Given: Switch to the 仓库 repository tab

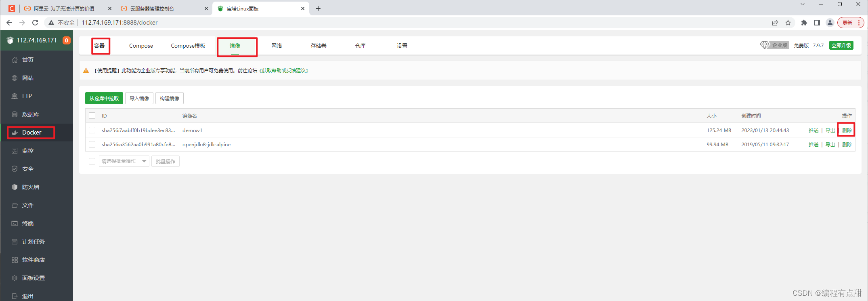Looking at the screenshot, I should [361, 46].
